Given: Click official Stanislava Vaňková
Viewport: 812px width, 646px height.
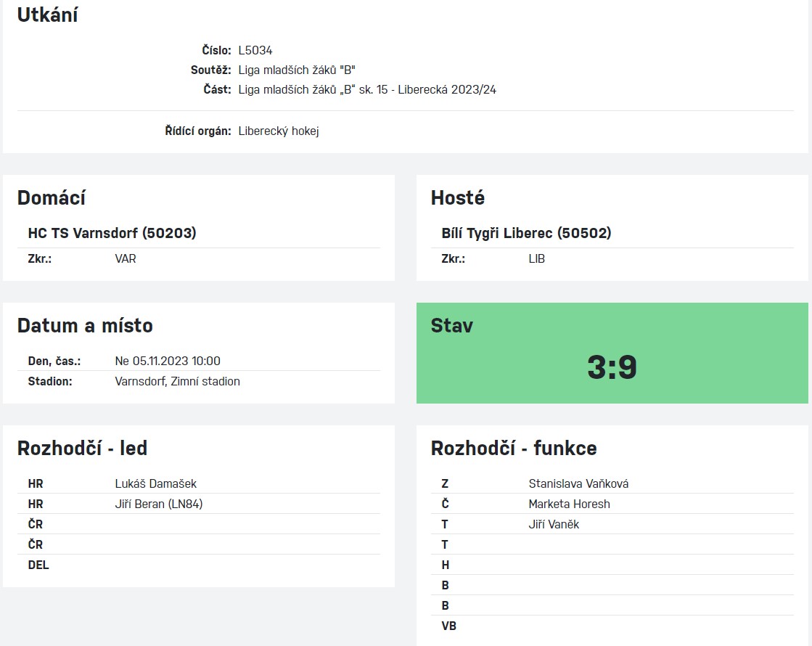Looking at the screenshot, I should click(578, 483).
